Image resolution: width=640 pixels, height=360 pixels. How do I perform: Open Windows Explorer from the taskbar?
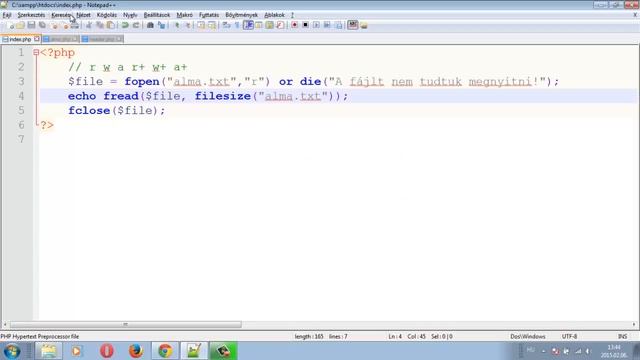[49, 351]
